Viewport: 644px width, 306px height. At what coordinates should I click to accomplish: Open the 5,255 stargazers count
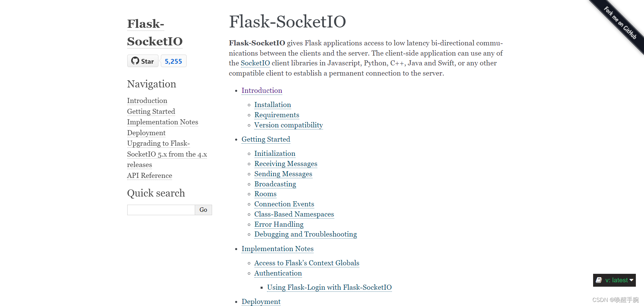coord(173,61)
